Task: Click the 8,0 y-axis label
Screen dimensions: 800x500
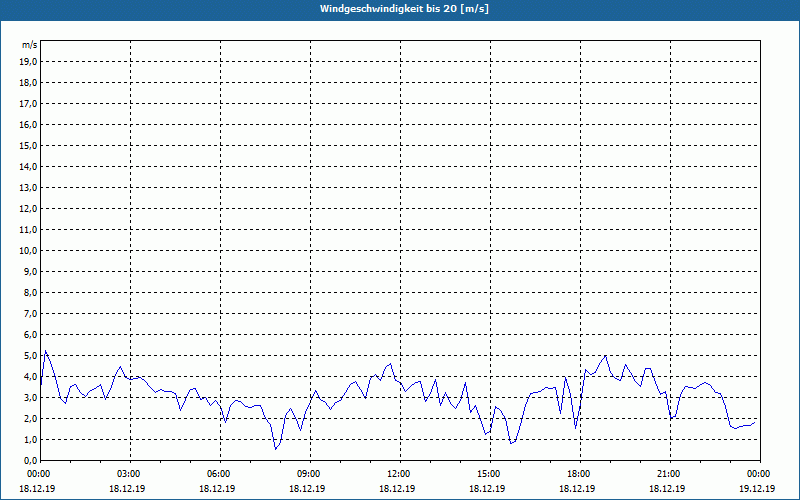Action: pos(30,292)
